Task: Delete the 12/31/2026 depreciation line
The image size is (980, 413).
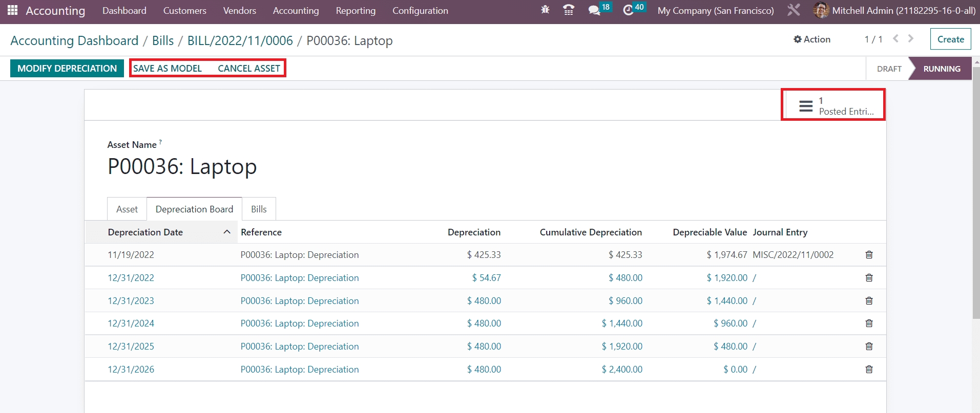Action: tap(869, 369)
